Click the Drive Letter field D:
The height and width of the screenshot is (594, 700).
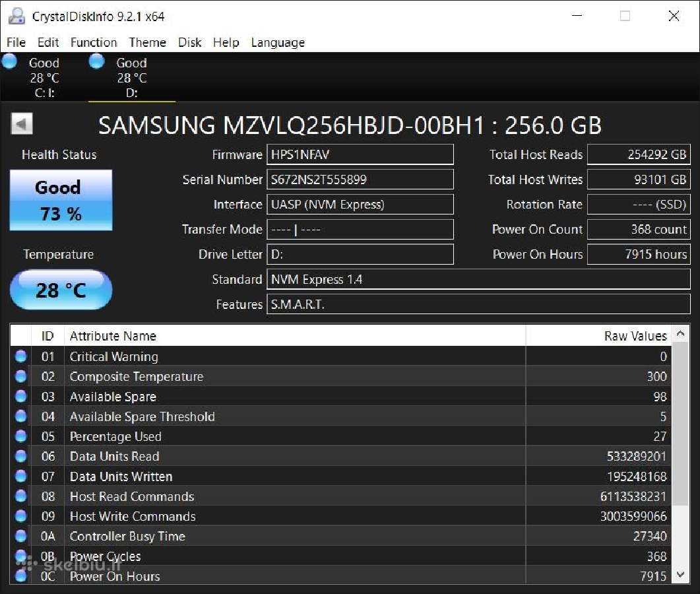(360, 255)
